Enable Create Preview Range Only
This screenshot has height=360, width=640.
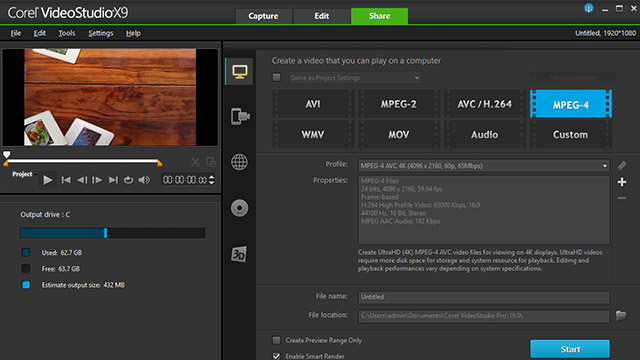click(x=276, y=340)
